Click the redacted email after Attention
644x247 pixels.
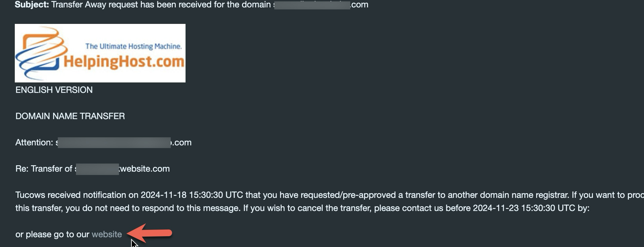(114, 142)
